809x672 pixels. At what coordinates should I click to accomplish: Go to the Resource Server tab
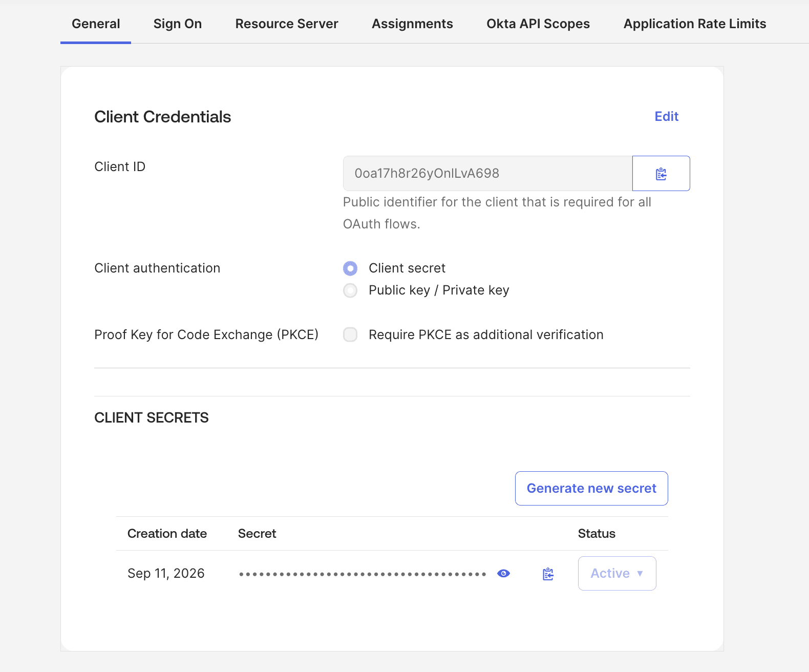[x=287, y=24]
